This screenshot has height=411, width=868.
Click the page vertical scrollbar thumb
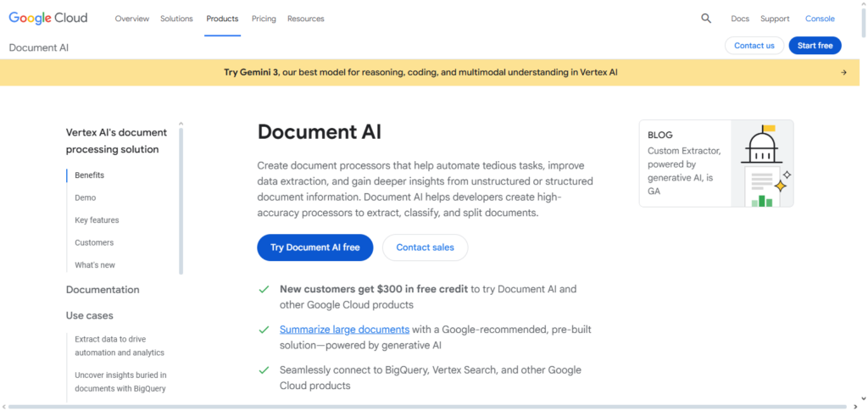864,25
